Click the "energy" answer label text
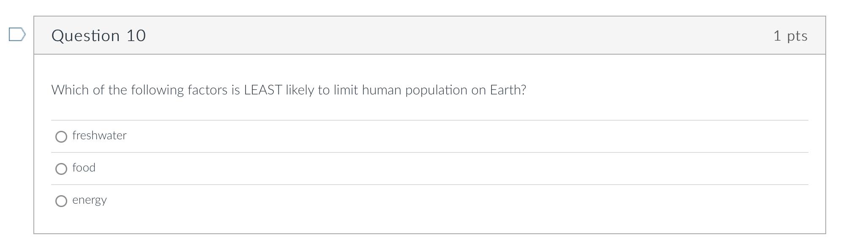Screen dimensions: 868x246 click(x=89, y=200)
